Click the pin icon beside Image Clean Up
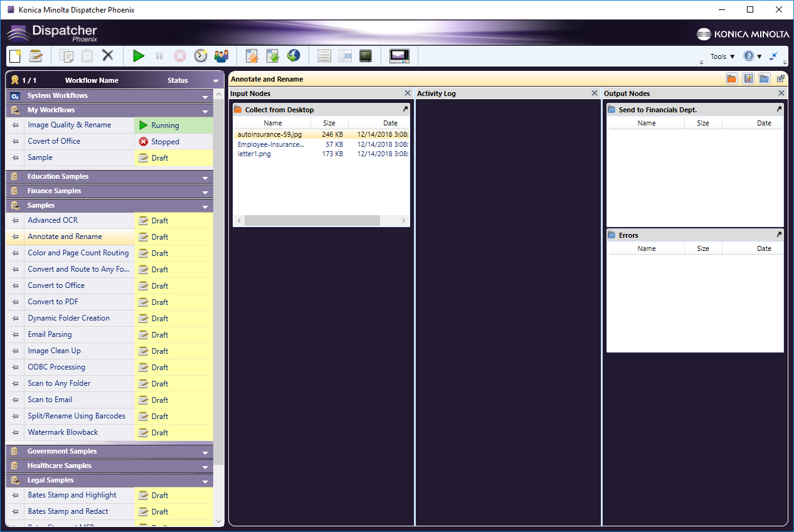 (x=15, y=351)
